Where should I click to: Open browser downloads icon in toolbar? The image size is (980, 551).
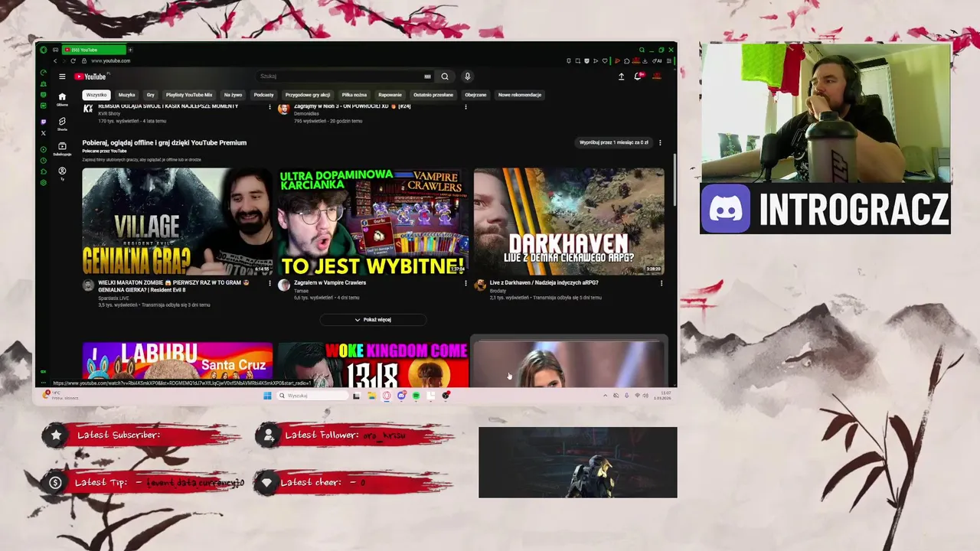645,60
